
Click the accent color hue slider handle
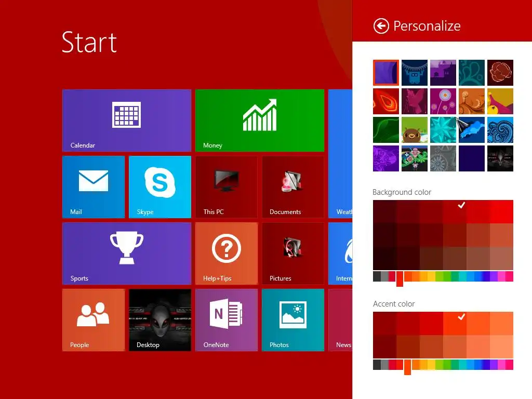407,367
